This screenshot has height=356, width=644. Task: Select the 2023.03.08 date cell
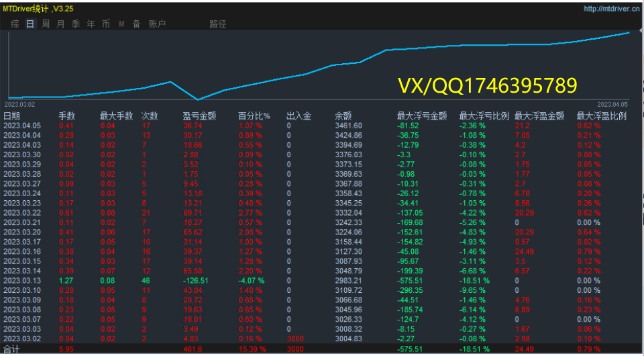pyautogui.click(x=22, y=310)
